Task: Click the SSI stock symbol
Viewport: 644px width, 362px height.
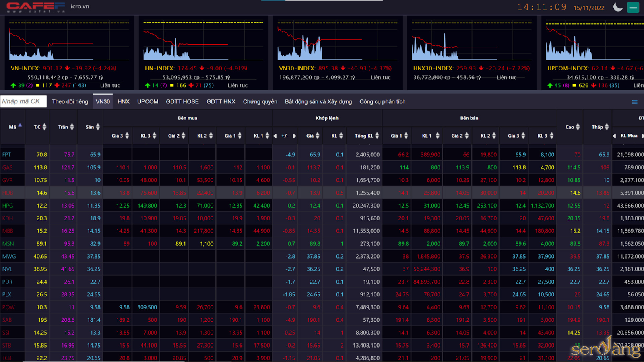Action: (6, 333)
